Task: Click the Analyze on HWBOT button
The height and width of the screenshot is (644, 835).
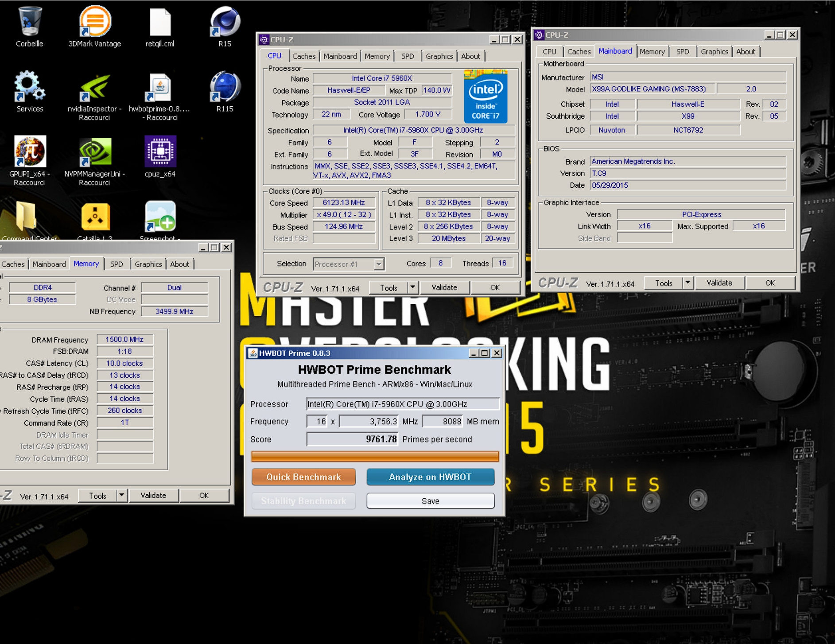Action: [430, 477]
